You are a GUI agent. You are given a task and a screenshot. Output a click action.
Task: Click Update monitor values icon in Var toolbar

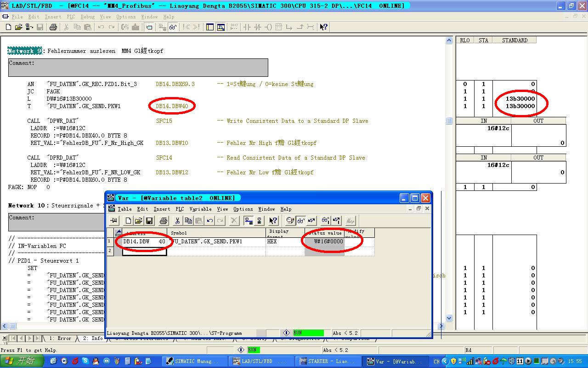[x=325, y=221]
